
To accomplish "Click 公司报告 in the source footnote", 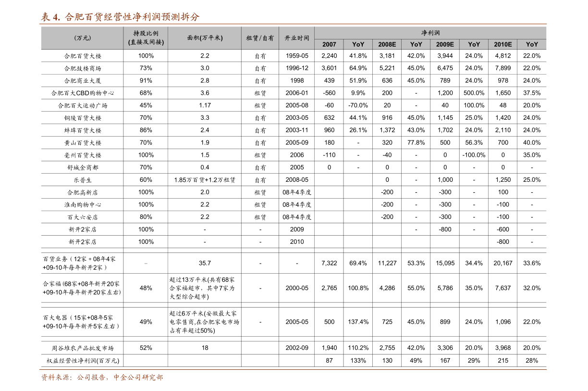I will [x=91, y=378].
